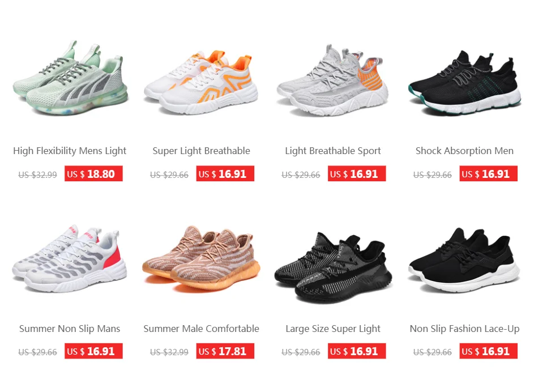This screenshot has height=392, width=534.
Task: Open the Non Slip Fashion Lace-Up link
Action: click(464, 329)
